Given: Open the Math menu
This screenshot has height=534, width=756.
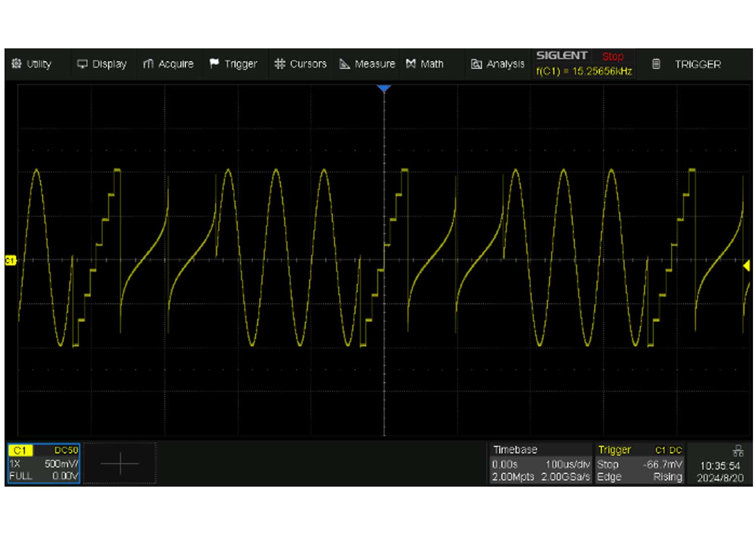Looking at the screenshot, I should pos(425,64).
